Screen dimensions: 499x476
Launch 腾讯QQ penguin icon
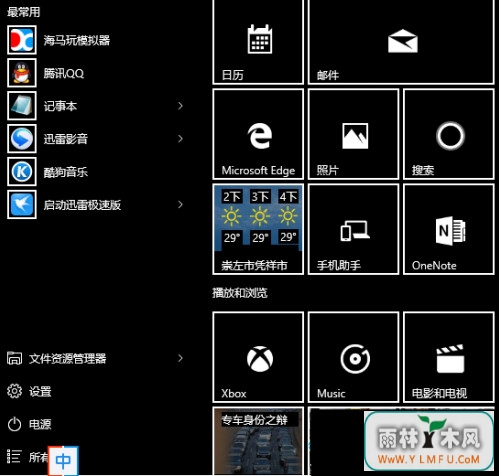pos(22,73)
